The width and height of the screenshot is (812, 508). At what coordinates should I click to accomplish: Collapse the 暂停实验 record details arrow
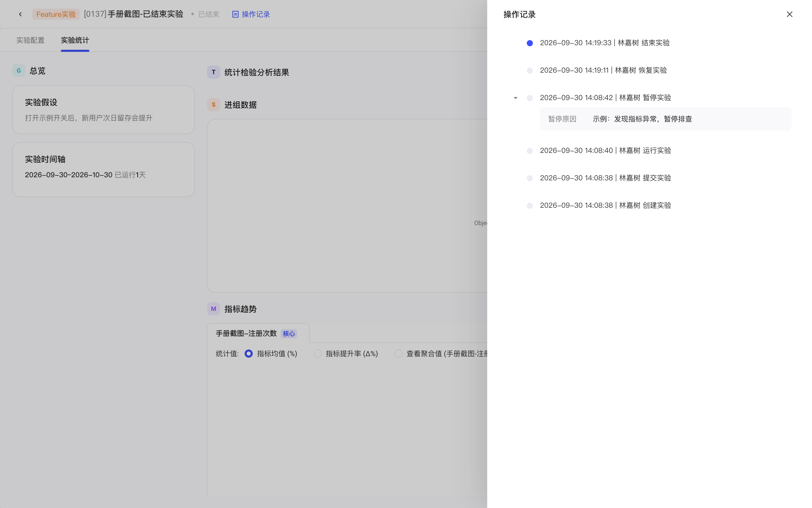pos(516,98)
